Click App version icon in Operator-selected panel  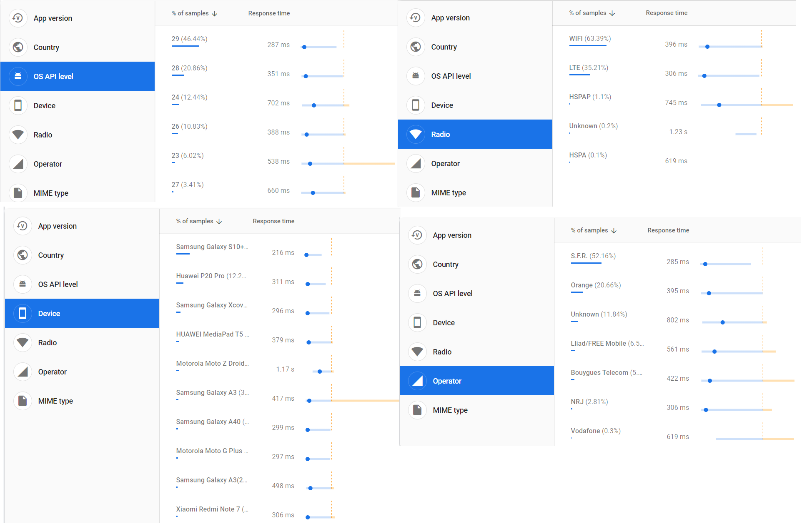(x=417, y=235)
